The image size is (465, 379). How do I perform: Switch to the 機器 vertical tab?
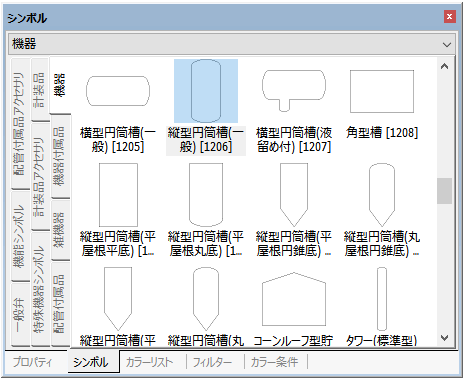[60, 85]
